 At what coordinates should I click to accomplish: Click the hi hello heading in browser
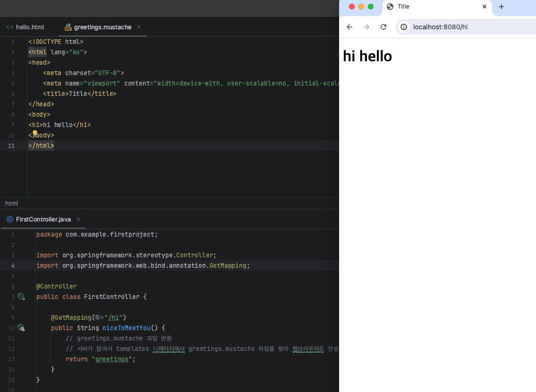(x=367, y=56)
